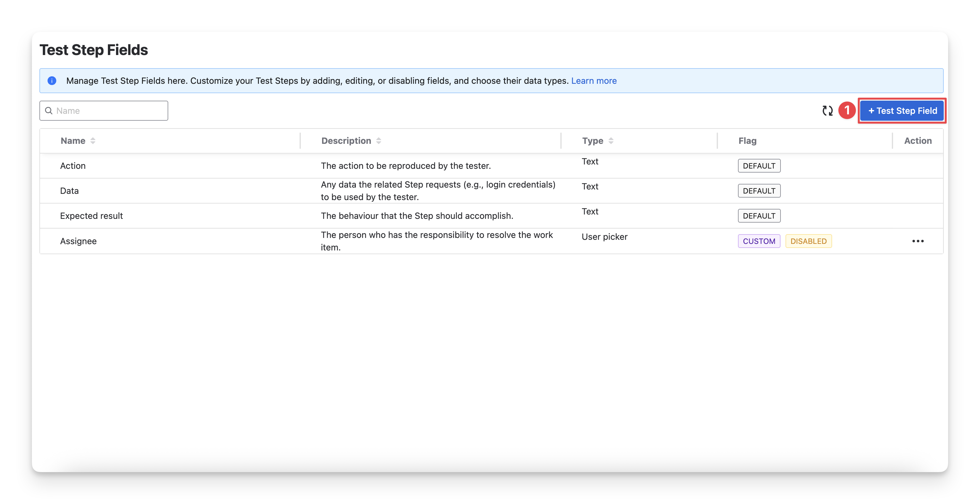The height and width of the screenshot is (504, 980).
Task: Click the Flag column header
Action: click(748, 141)
